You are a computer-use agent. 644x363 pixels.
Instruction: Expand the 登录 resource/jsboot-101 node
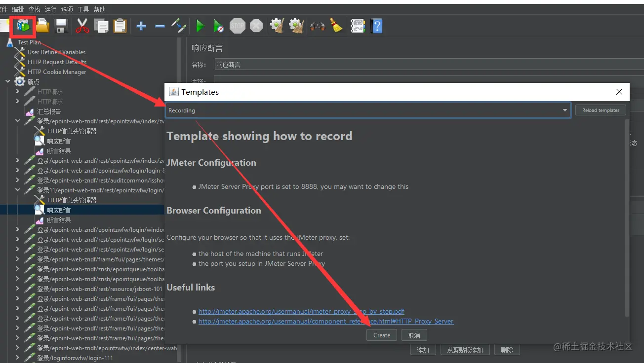[x=18, y=289]
